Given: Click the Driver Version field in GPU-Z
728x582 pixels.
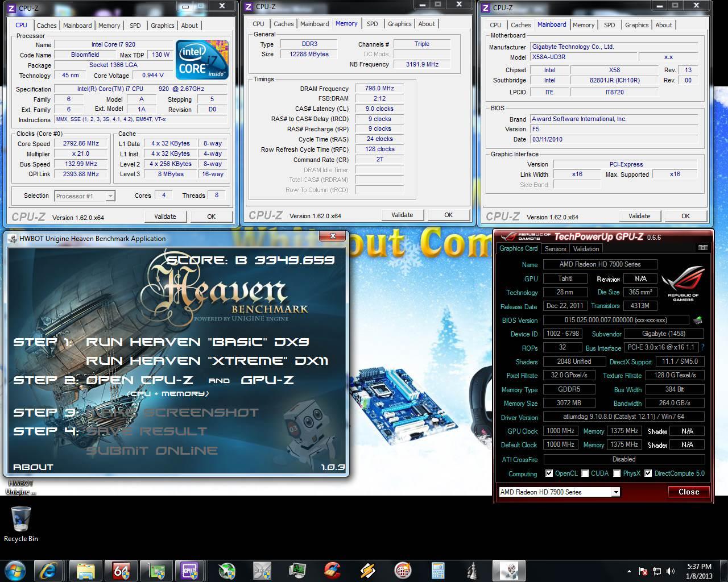Looking at the screenshot, I should (x=623, y=417).
